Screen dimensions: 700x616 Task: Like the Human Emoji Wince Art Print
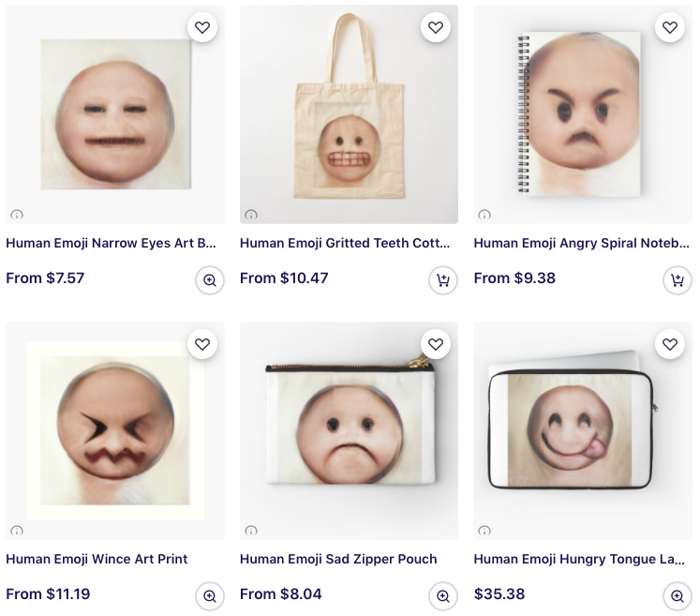202,345
